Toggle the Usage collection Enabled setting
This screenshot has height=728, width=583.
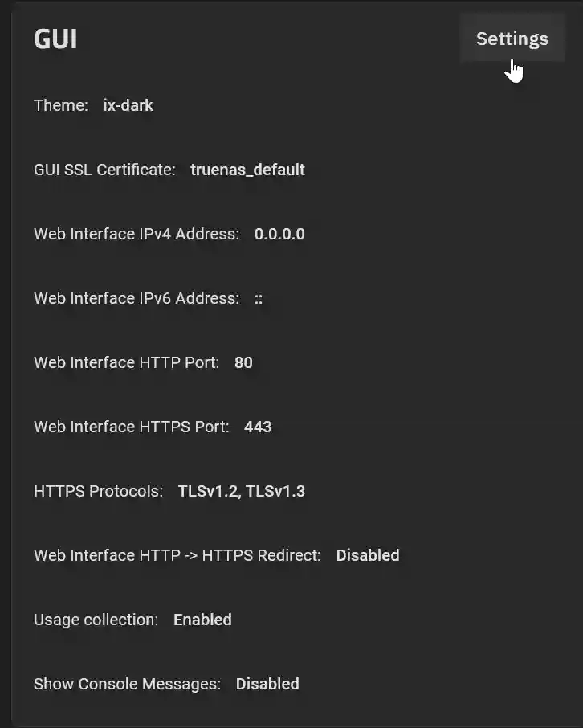pos(202,620)
